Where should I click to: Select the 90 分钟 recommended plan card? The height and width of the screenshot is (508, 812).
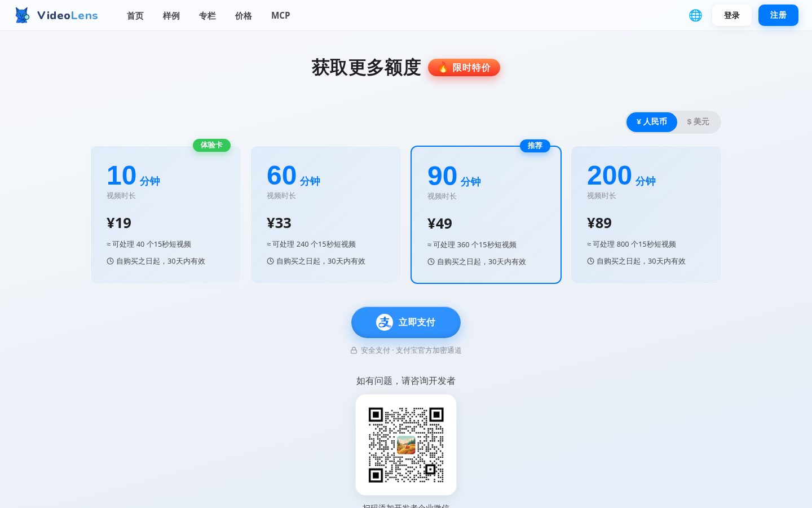(x=486, y=214)
